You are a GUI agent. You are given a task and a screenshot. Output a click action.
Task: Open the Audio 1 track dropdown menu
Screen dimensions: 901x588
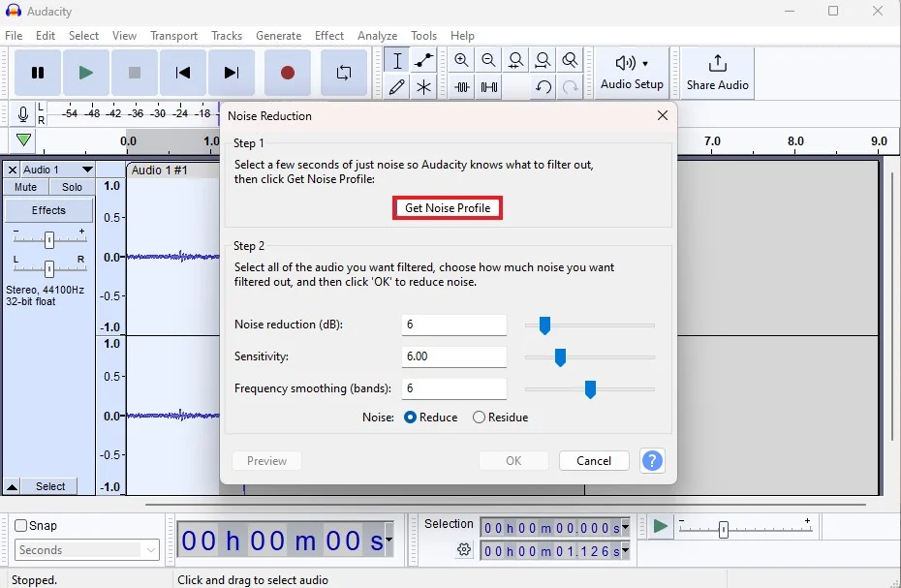click(x=87, y=170)
